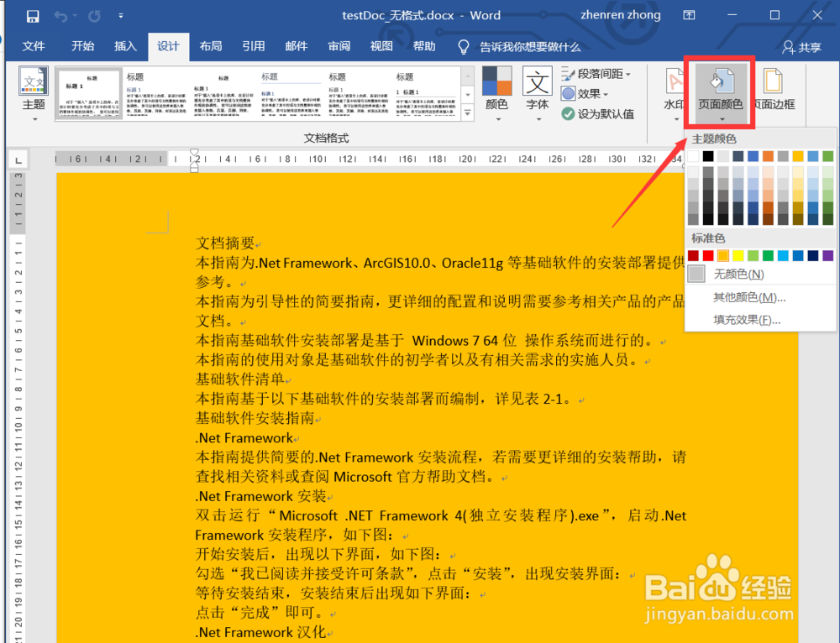Open the 主题 themes dropdown
The image size is (840, 643).
click(34, 94)
